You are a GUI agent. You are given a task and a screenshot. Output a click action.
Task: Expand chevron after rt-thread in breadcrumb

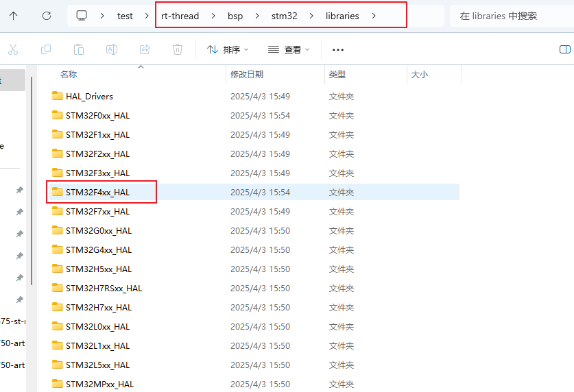click(x=213, y=16)
